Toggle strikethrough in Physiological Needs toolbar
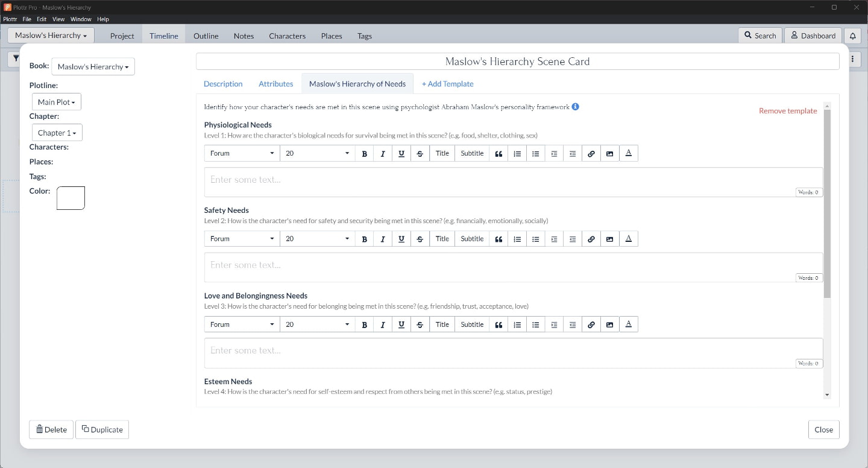Screen dimensions: 868x468 coord(420,153)
